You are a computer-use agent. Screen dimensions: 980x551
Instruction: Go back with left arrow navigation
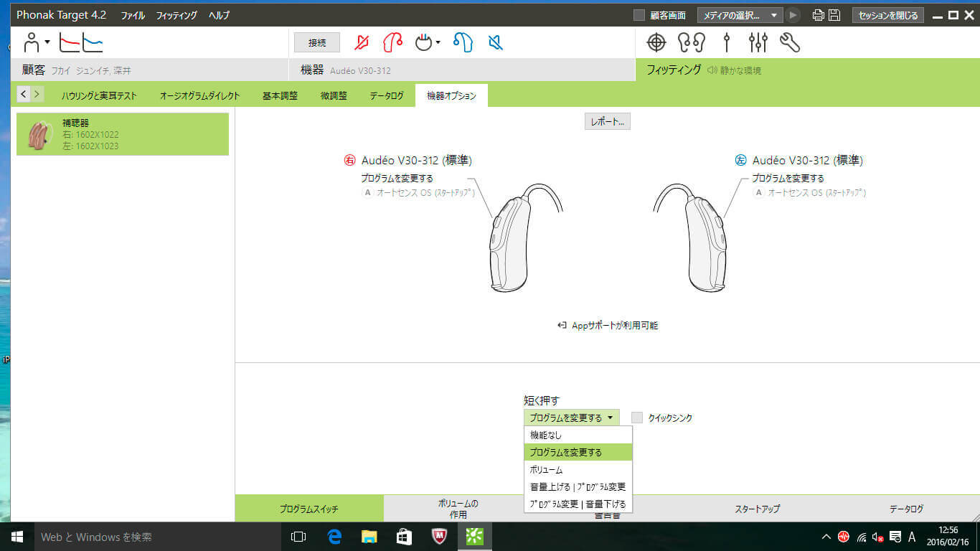[x=23, y=94]
